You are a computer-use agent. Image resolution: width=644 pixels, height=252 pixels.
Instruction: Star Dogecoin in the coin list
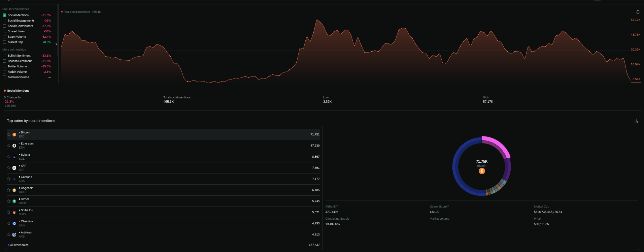pos(9,190)
